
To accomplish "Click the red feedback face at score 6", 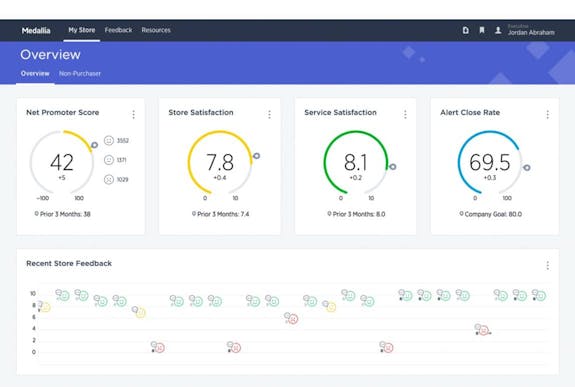I will point(292,319).
